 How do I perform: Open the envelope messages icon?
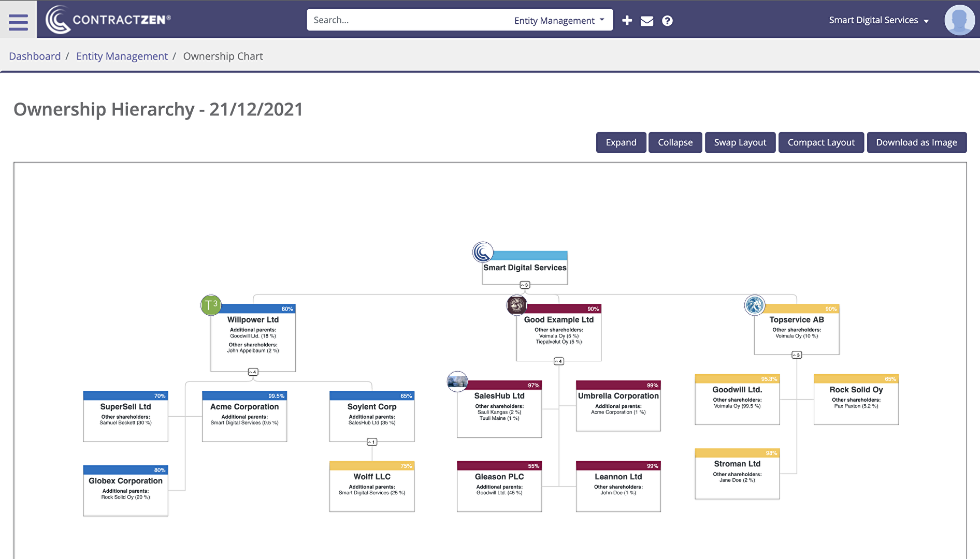click(647, 21)
